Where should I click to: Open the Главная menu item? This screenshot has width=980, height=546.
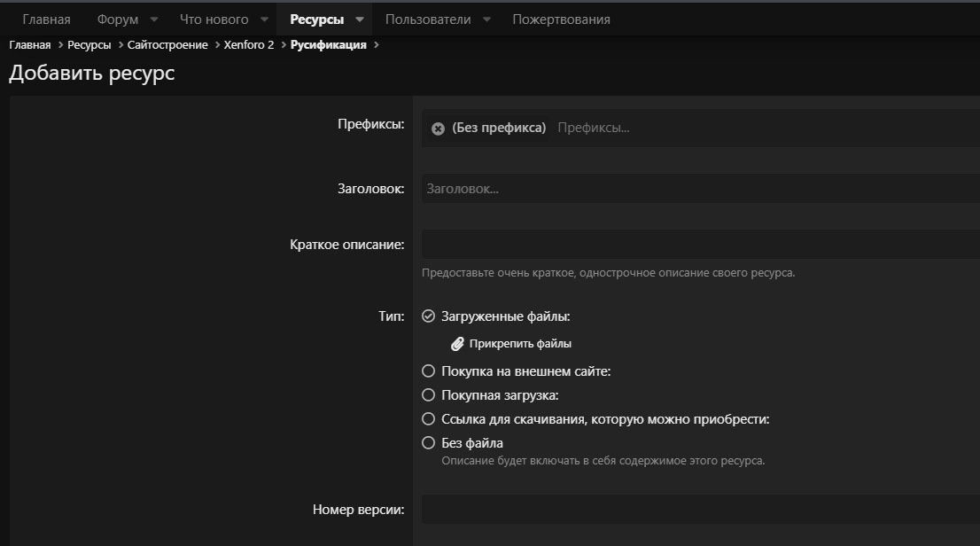point(46,18)
